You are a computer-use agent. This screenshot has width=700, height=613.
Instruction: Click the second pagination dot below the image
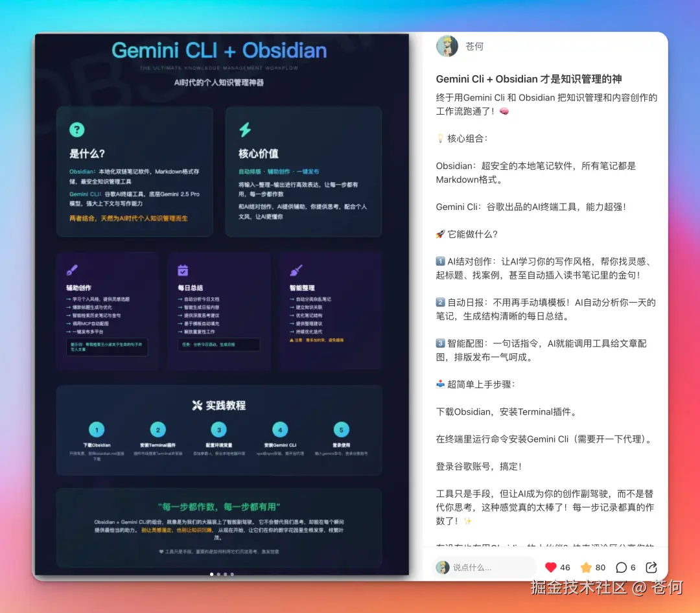tap(218, 573)
